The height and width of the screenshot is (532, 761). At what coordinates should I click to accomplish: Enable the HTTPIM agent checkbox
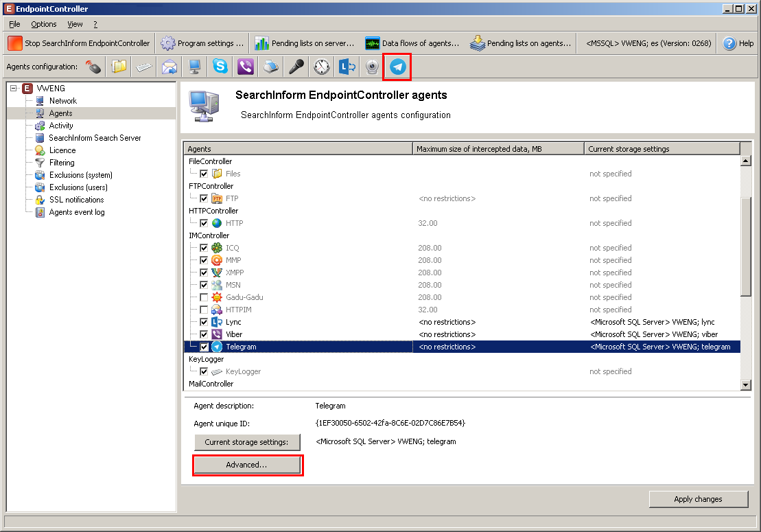click(204, 310)
